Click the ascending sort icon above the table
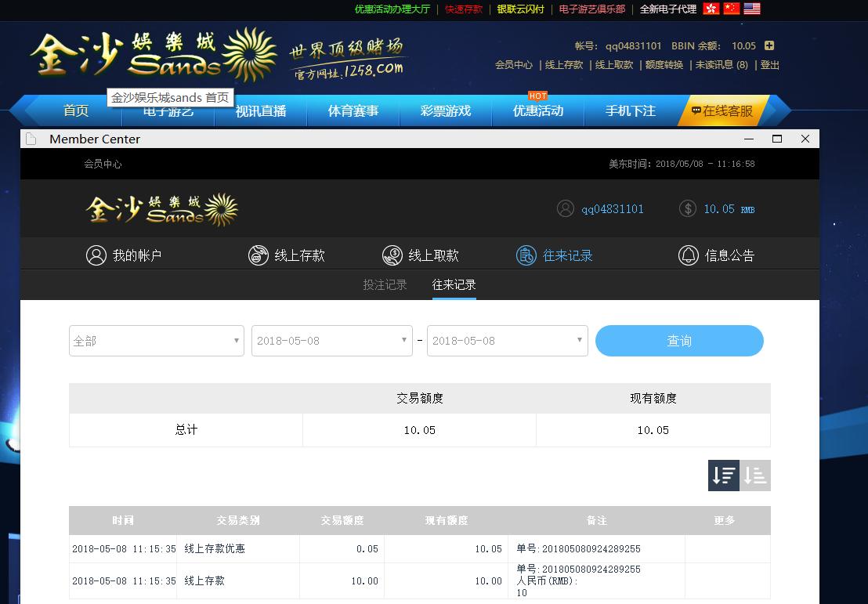Image resolution: width=868 pixels, height=604 pixels. coord(755,475)
